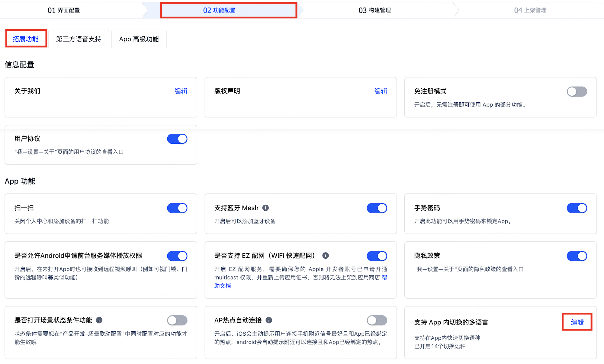Open info icon next to 支持蓝牙 Mesh
Image resolution: width=604 pixels, height=364 pixels.
pos(265,208)
